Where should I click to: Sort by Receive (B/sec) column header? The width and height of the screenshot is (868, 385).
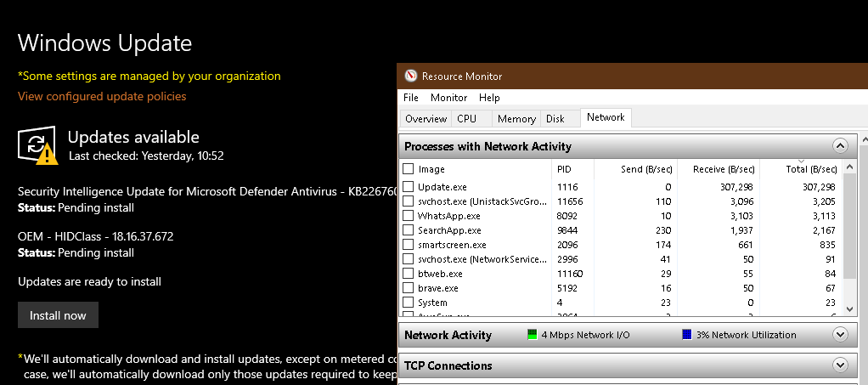pos(718,169)
